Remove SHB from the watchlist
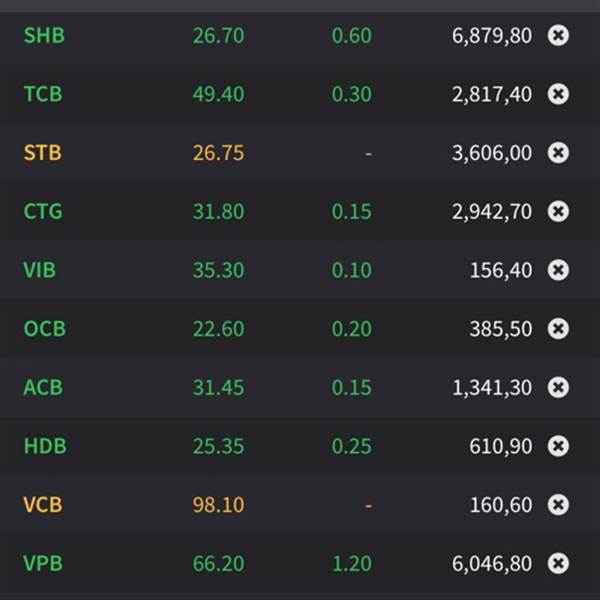600x600 pixels. pyautogui.click(x=558, y=35)
